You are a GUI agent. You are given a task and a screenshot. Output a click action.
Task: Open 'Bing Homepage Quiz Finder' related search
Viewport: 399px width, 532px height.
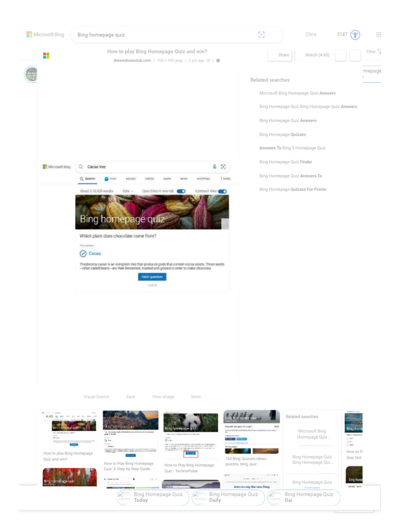pos(286,162)
